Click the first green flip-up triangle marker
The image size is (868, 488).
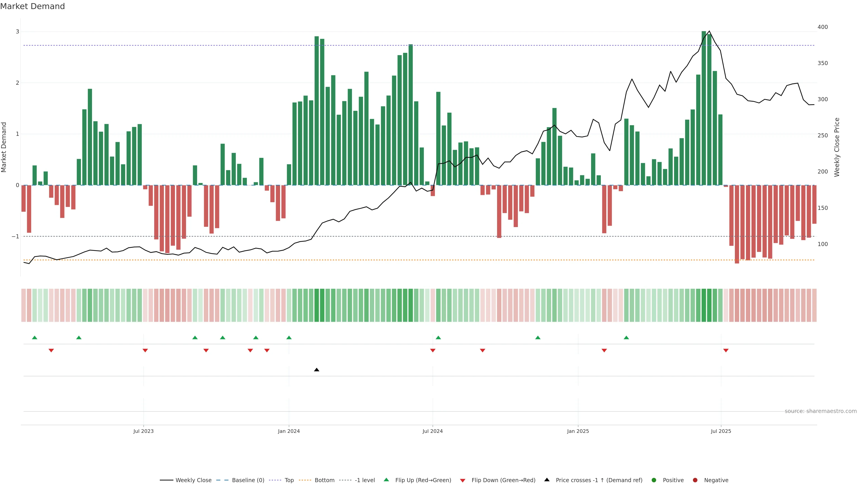coord(34,338)
